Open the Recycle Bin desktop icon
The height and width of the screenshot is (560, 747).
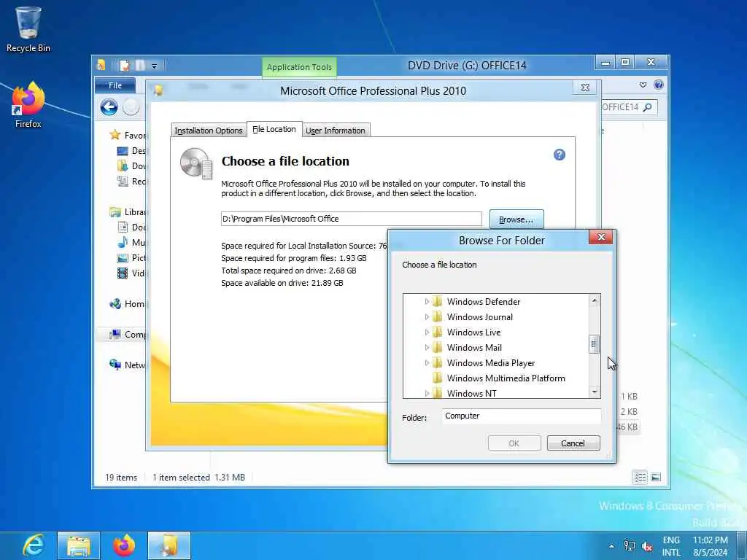[x=28, y=29]
